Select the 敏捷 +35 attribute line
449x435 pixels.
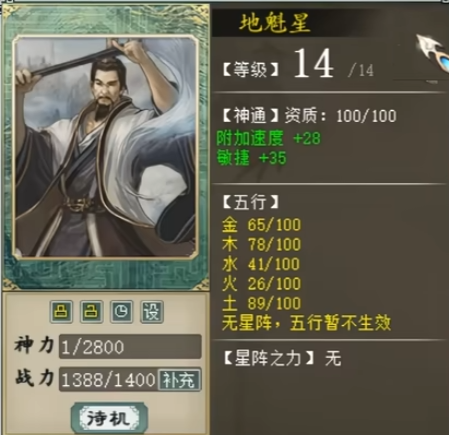pyautogui.click(x=251, y=157)
